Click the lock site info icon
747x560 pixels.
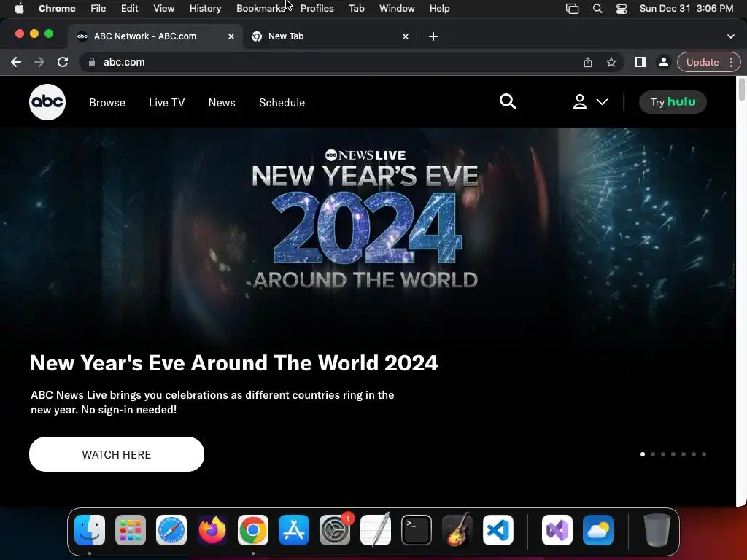pos(92,62)
